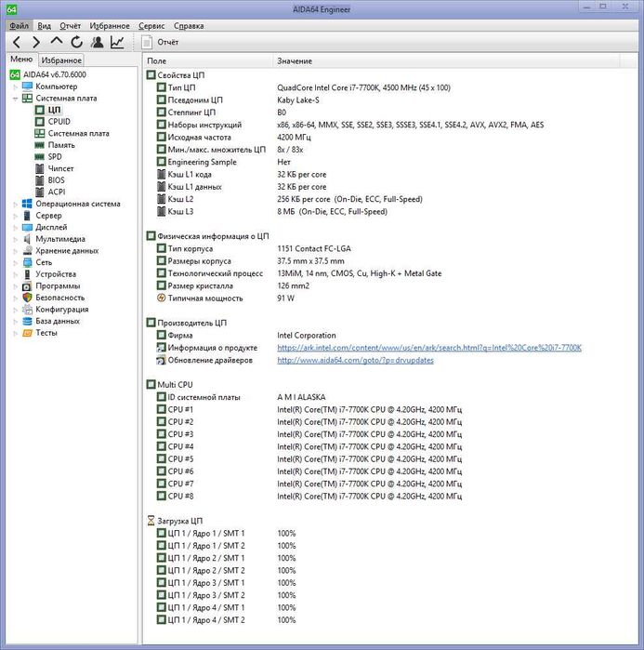Switch to the Меню tab

pos(21,60)
